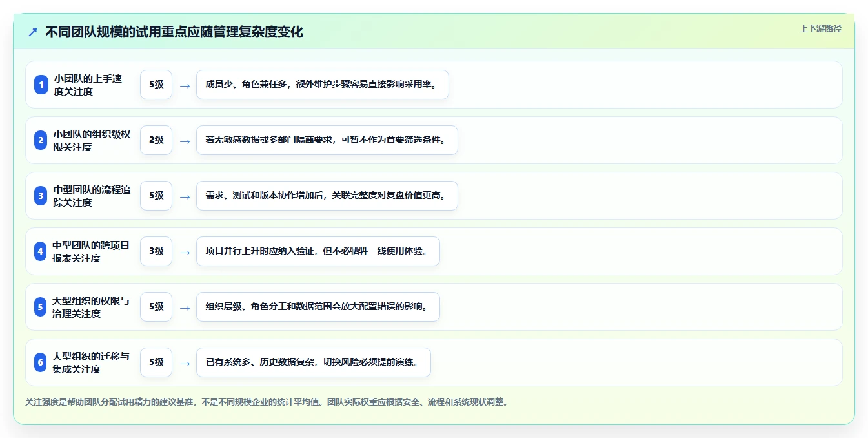This screenshot has height=438, width=868.
Task: Select number badge 3 for 中型团队的流程追踪
Action: [x=41, y=196]
